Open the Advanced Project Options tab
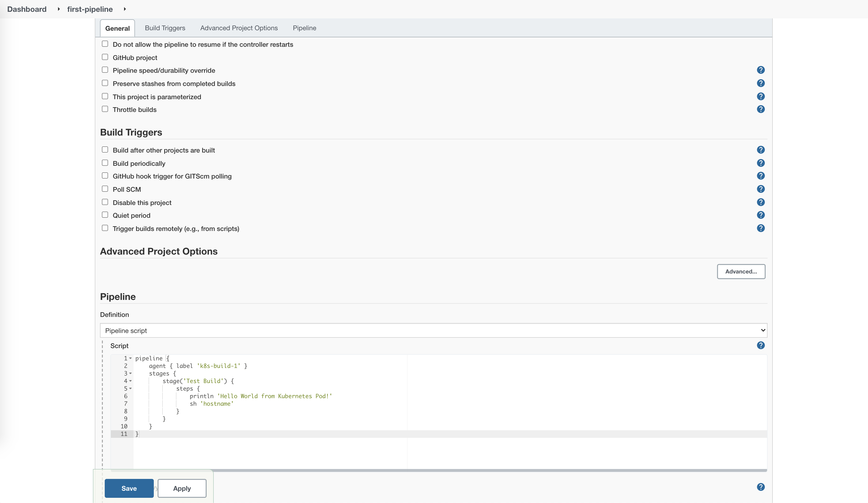Viewport: 868px width, 503px height. [x=239, y=28]
